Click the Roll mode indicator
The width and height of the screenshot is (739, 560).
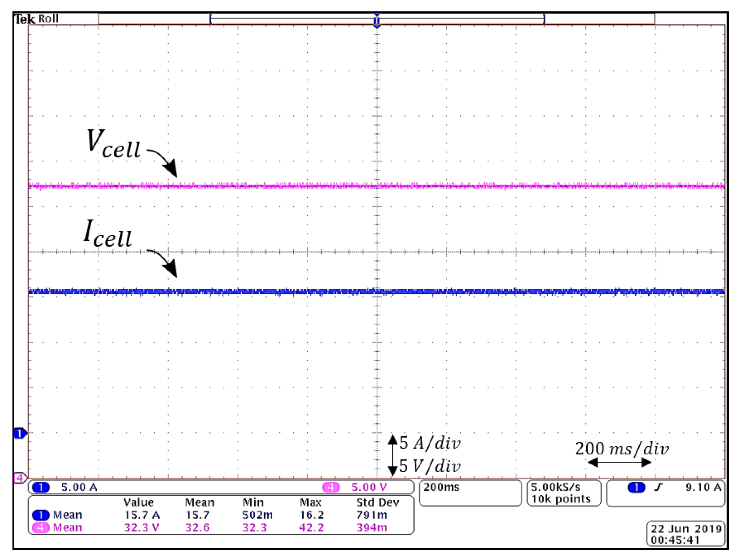[x=48, y=19]
